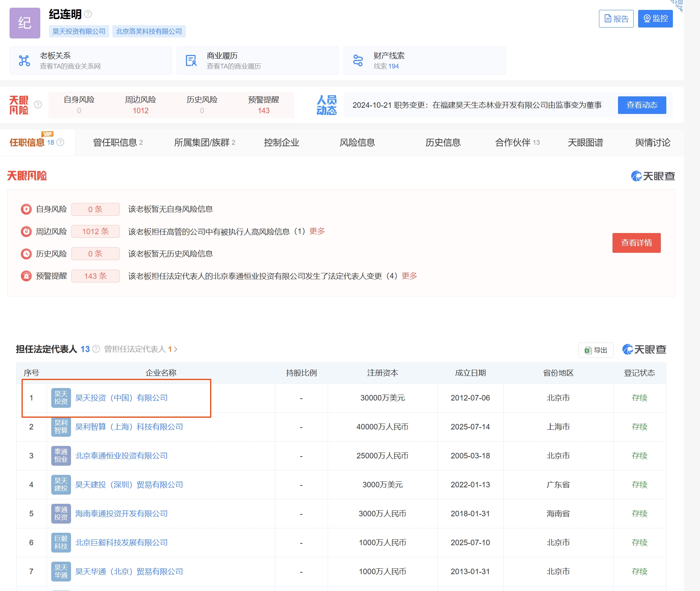700x591 pixels.
Task: Click 预警提醒 alarm icon
Action: [x=26, y=276]
